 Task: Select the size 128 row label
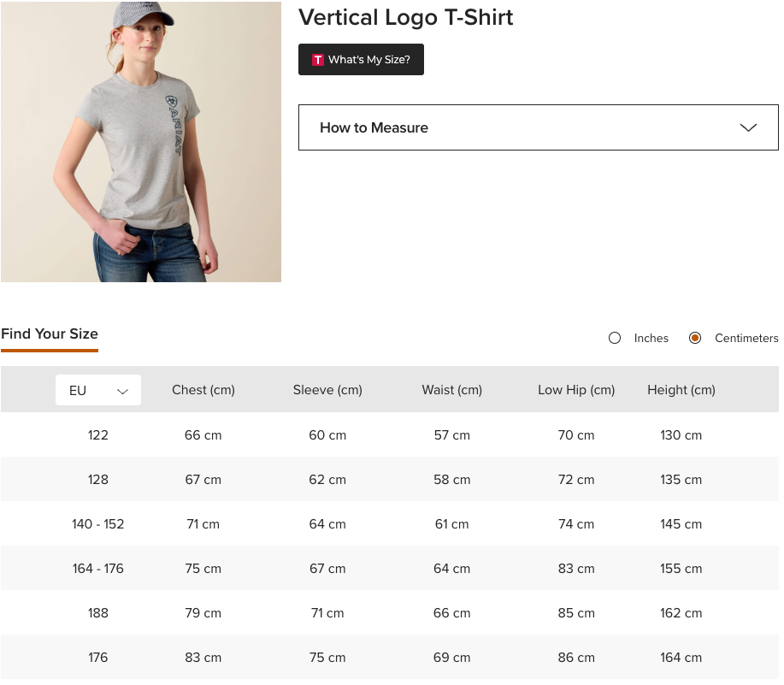98,480
